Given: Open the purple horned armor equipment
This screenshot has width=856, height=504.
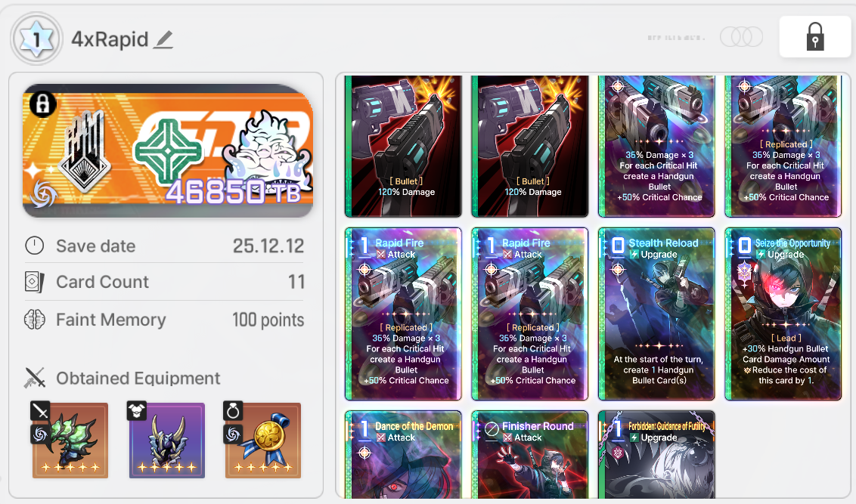Looking at the screenshot, I should (166, 441).
